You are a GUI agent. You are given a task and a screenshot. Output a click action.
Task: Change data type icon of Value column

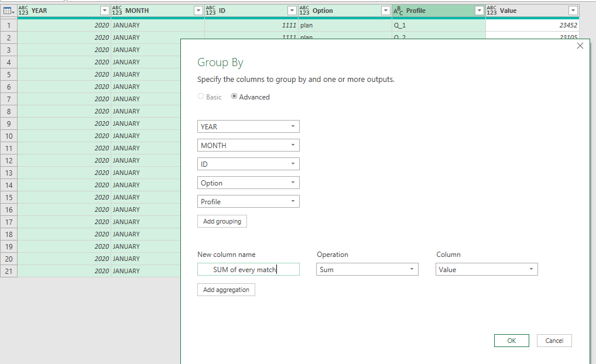tap(491, 11)
